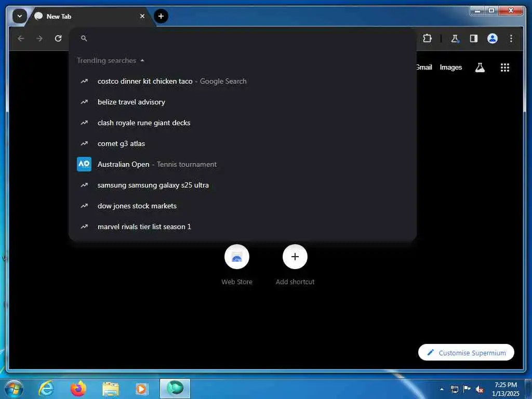532x399 pixels.
Task: Reload the page
Action: click(58, 38)
